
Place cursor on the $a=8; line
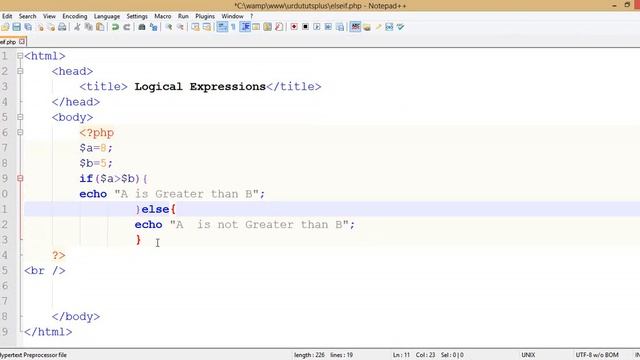pyautogui.click(x=96, y=148)
